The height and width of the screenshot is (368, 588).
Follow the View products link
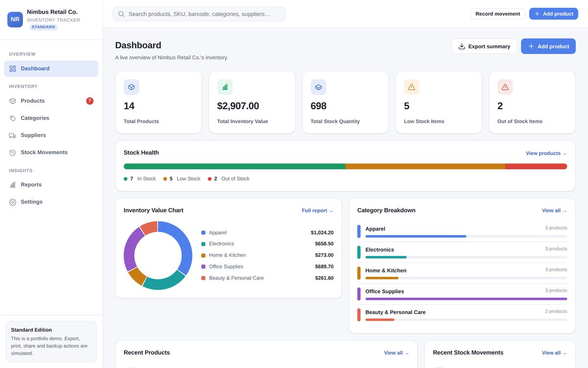[546, 154]
